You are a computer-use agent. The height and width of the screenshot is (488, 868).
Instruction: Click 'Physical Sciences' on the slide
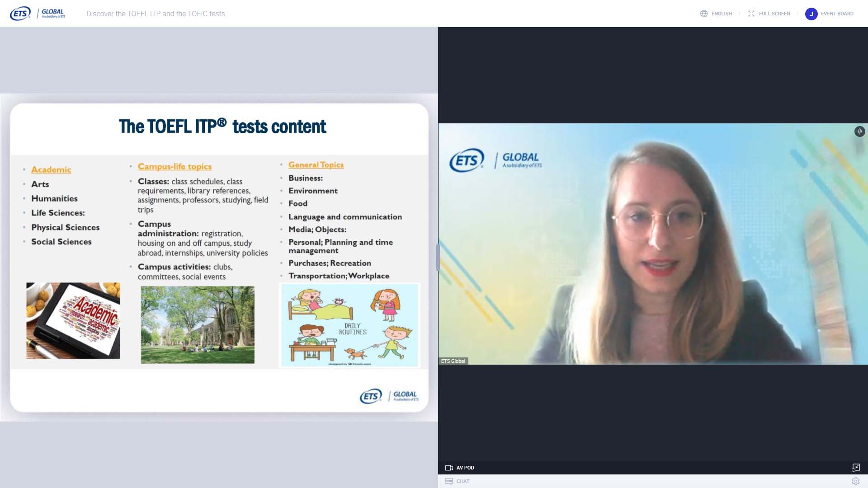(65, 228)
